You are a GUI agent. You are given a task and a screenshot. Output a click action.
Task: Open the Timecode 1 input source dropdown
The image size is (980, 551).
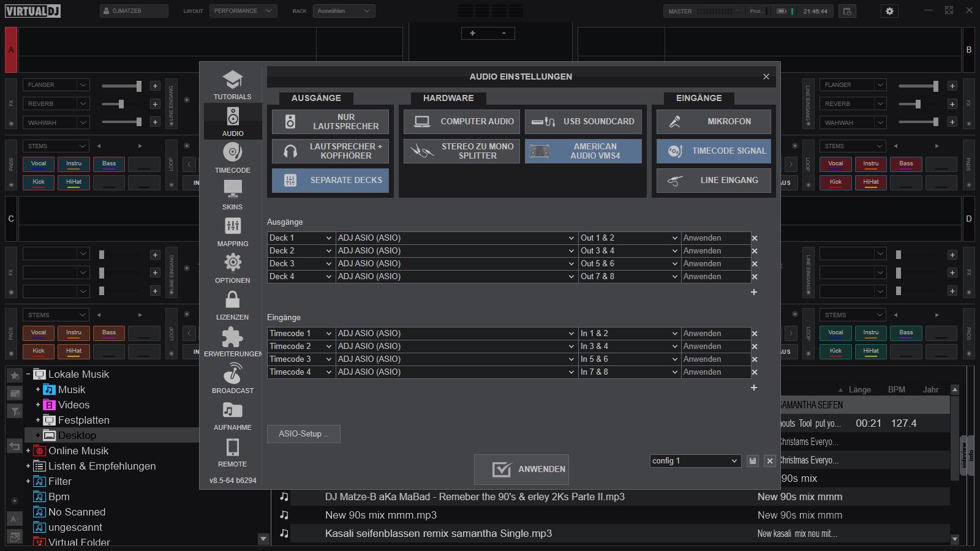coord(301,334)
